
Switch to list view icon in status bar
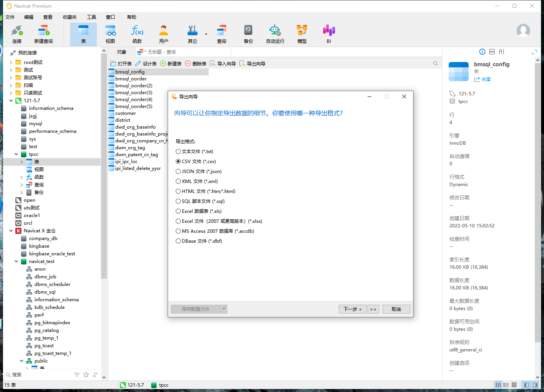pyautogui.click(x=498, y=385)
